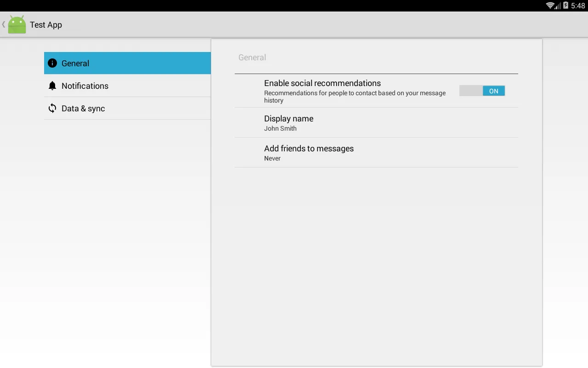Click the info icon next to General
This screenshot has width=588, height=368.
click(52, 63)
